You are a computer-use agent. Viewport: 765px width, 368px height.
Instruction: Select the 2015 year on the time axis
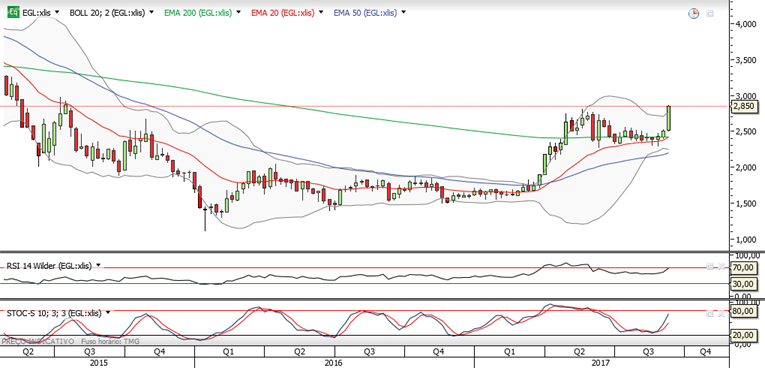click(x=99, y=363)
